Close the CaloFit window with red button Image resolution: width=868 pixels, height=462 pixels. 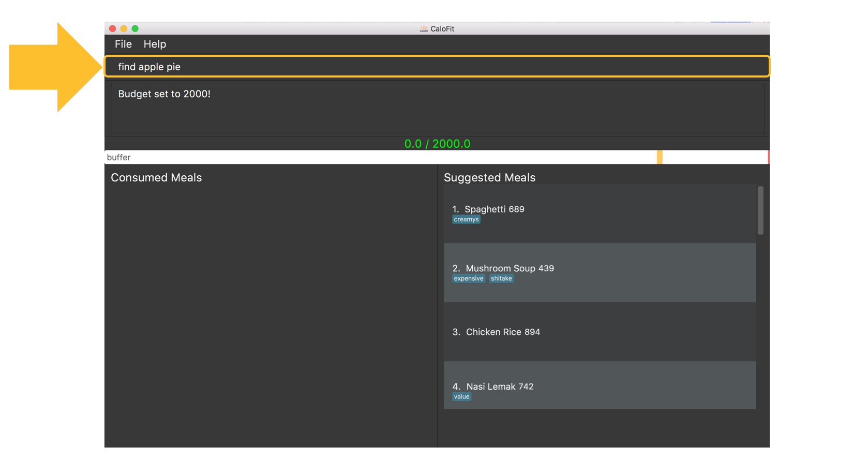[x=113, y=28]
